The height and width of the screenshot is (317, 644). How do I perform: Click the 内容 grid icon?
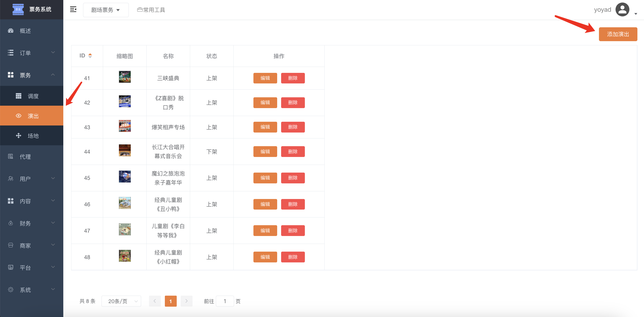(11, 201)
